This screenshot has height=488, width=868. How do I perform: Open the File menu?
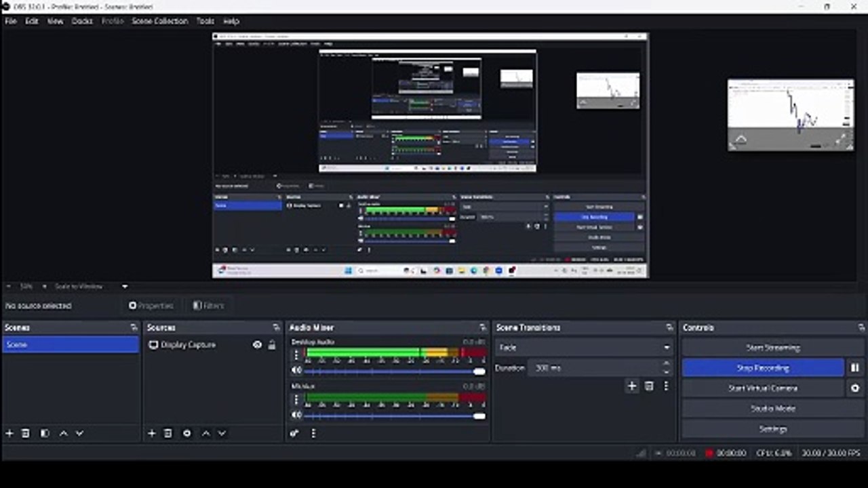[11, 21]
